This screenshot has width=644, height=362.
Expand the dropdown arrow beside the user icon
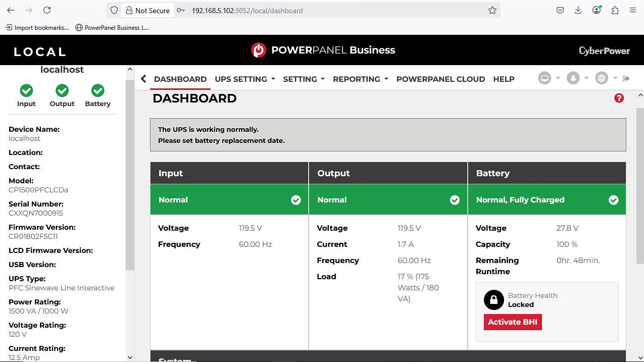[586, 78]
